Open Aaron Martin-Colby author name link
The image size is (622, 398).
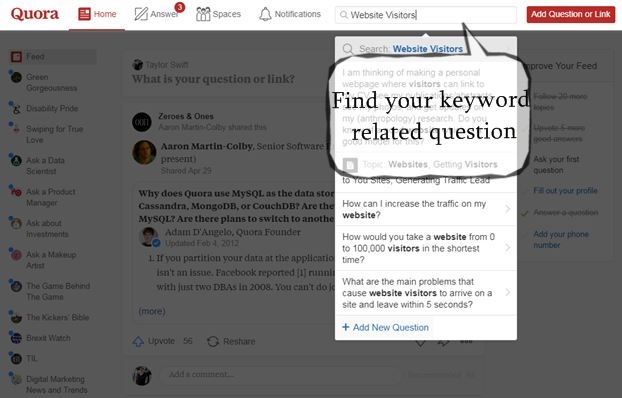tap(207, 146)
